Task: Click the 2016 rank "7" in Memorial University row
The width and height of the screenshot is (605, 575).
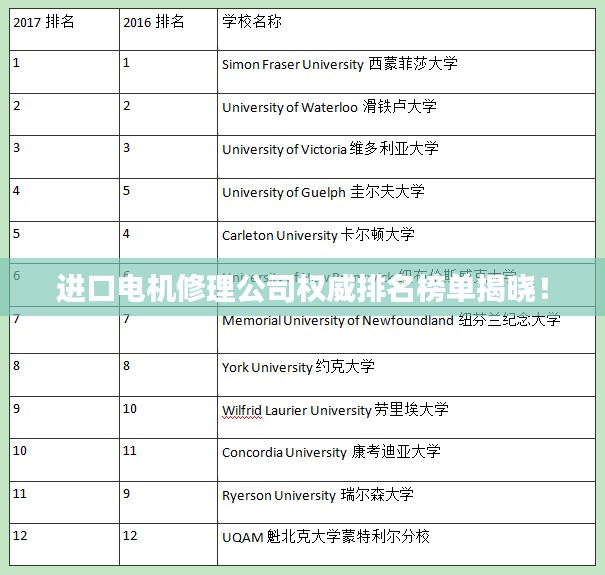Action: [127, 320]
